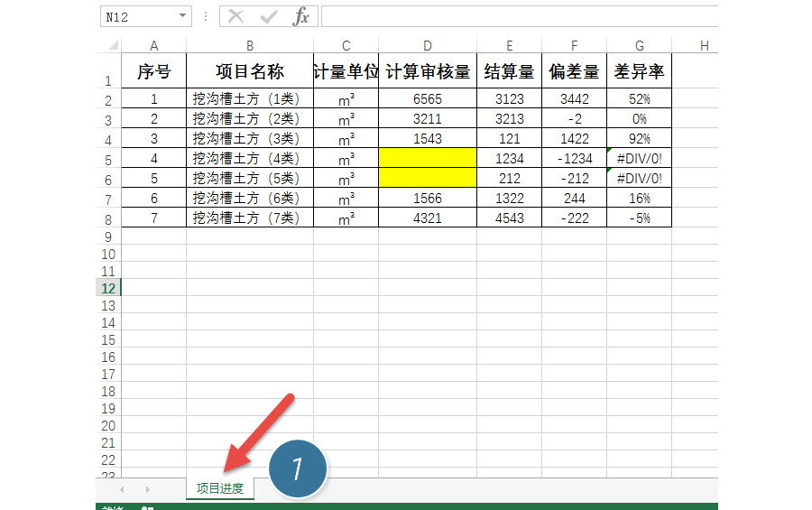Click the m³ unit cell in row 2
This screenshot has height=510, width=812.
[x=346, y=98]
